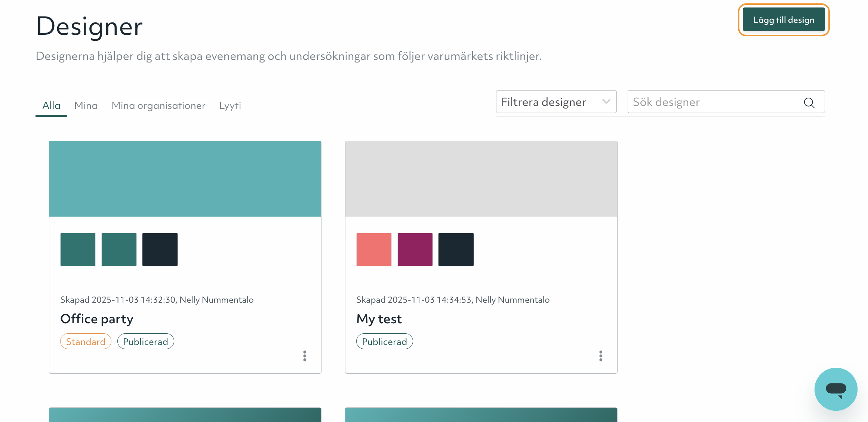Click the dropdown chevron on Filtrera designer
This screenshot has height=422, width=868.
point(606,101)
